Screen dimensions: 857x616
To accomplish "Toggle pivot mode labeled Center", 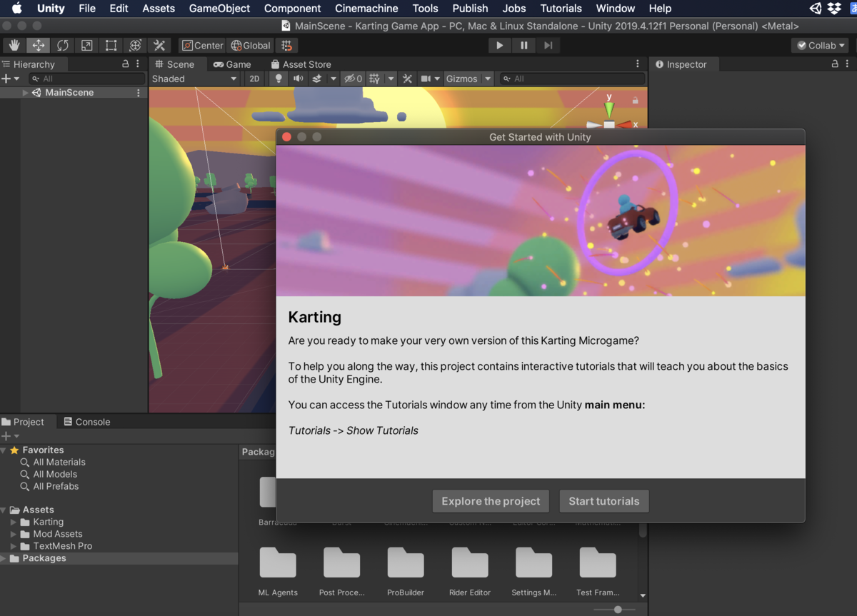I will pyautogui.click(x=202, y=45).
